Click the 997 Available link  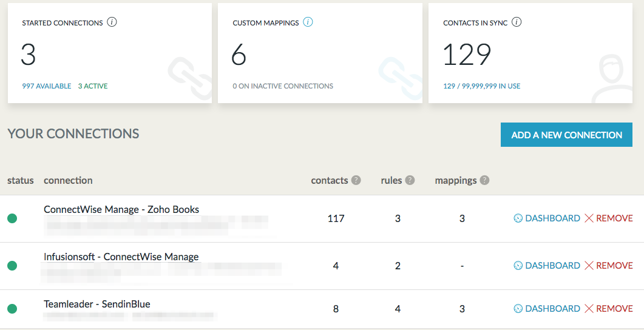click(x=46, y=86)
